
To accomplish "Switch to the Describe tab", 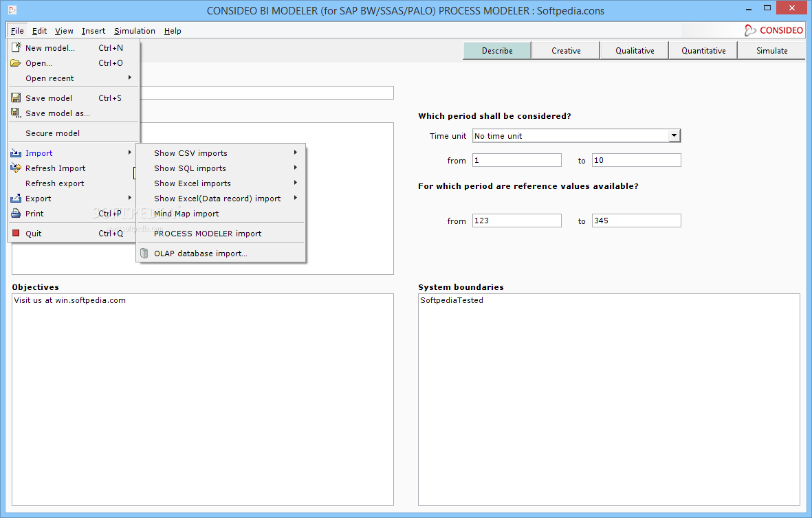I will (x=497, y=51).
